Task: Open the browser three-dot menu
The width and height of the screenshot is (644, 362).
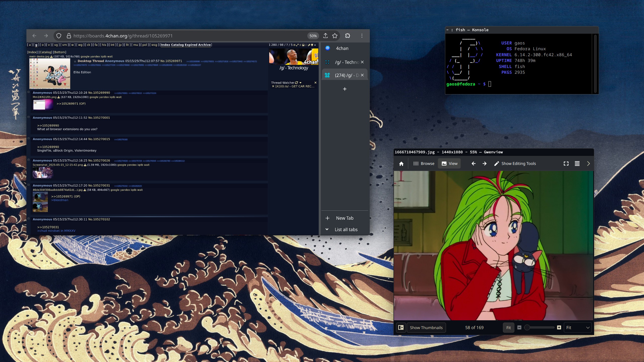Action: (362, 36)
